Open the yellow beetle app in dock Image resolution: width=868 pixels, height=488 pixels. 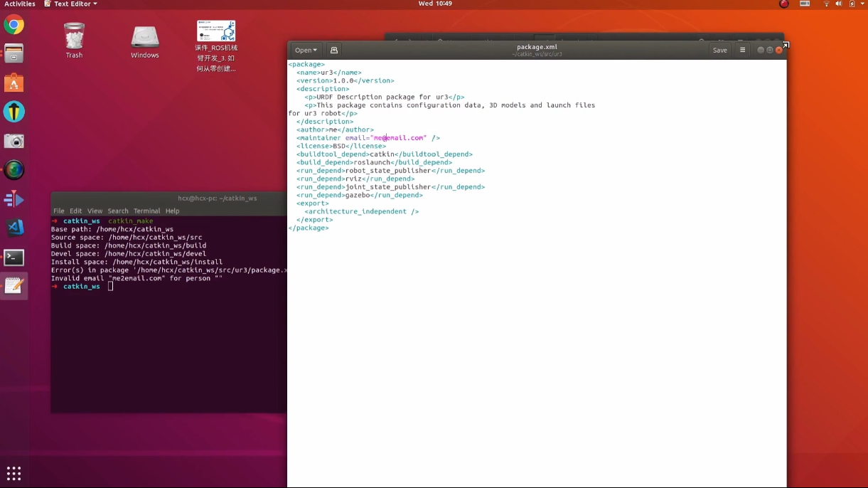(x=14, y=112)
